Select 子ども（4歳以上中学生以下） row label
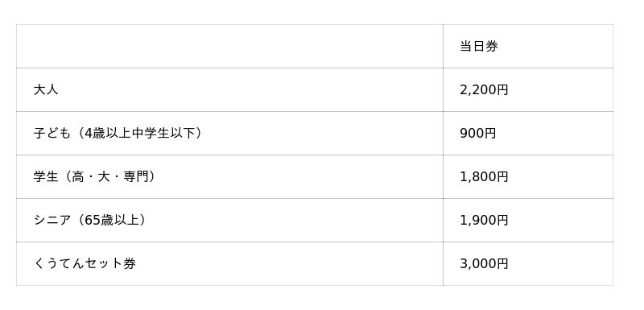This screenshot has height=310, width=644. coord(118,134)
